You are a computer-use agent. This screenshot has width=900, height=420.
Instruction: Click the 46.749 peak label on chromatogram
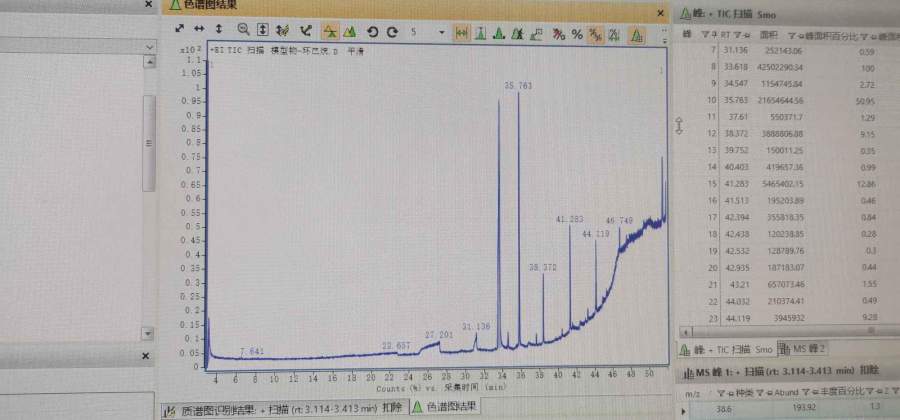click(619, 220)
